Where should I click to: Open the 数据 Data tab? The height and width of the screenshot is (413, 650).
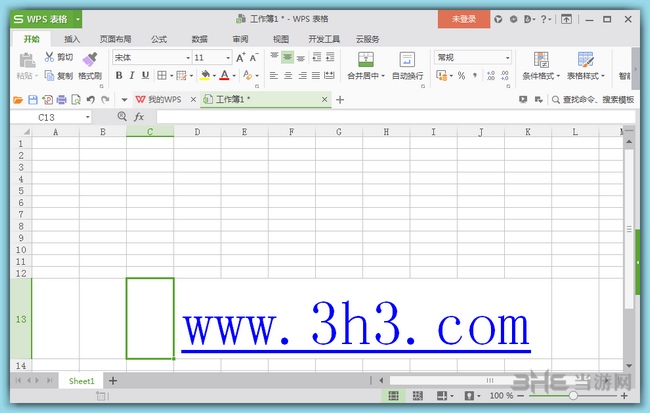point(199,39)
